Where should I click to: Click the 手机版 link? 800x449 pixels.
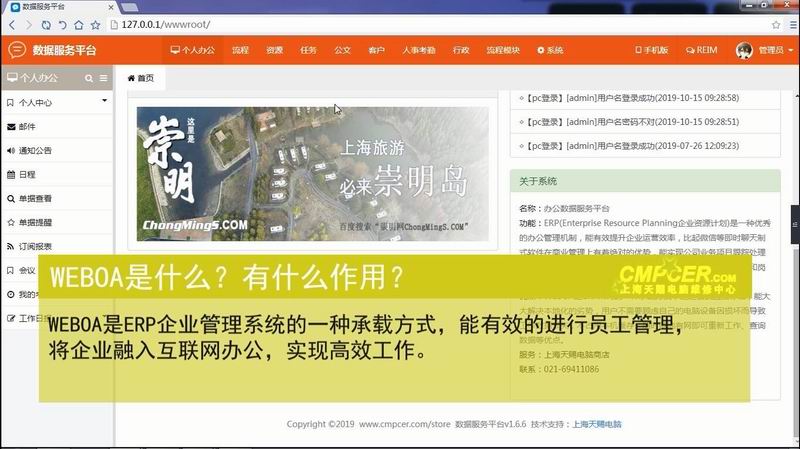coord(652,50)
